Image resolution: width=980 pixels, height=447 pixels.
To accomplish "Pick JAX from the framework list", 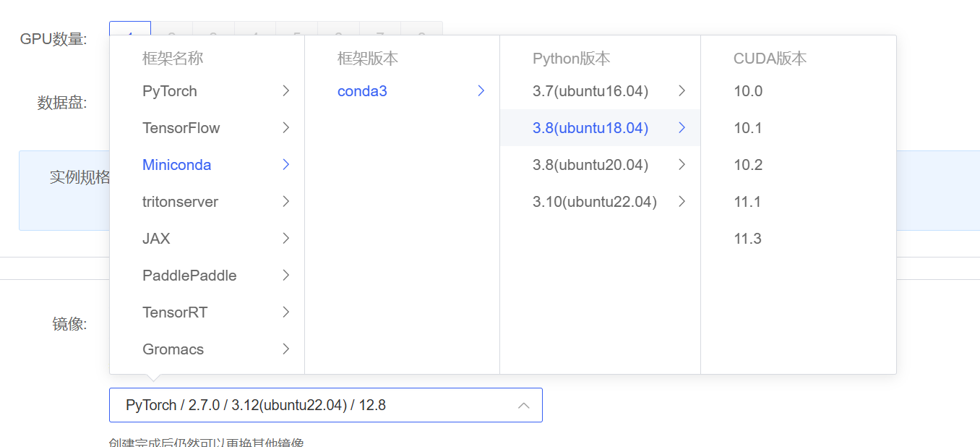I will tap(207, 239).
